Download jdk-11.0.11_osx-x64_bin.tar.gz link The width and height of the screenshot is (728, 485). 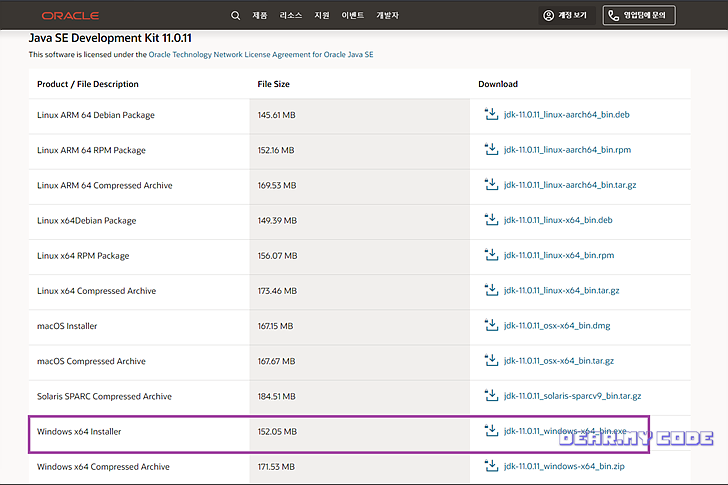click(559, 361)
